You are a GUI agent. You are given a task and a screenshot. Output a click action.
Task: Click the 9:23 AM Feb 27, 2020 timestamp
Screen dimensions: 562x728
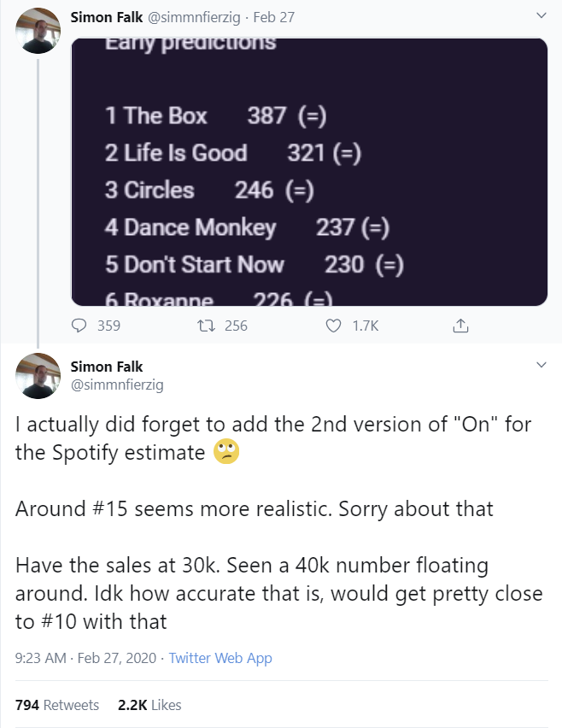[85, 658]
